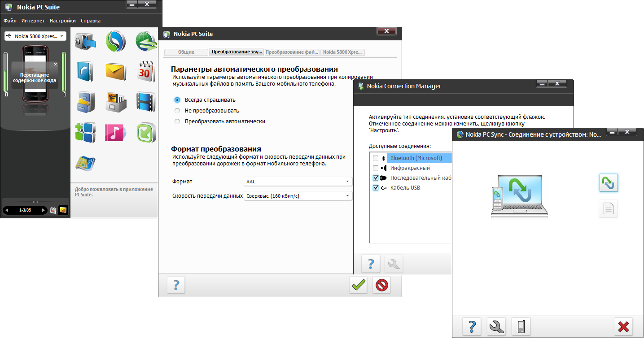Click the right green memory card bar
This screenshot has width=644, height=338.
click(x=64, y=73)
